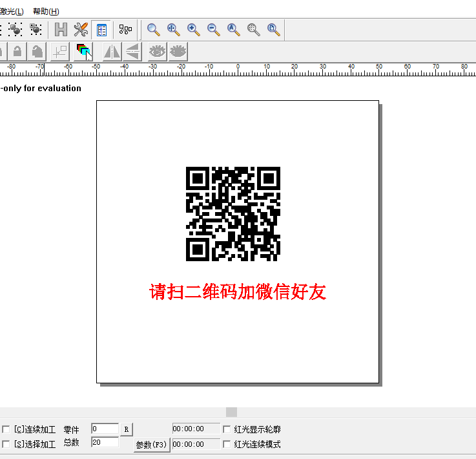Toggle 红光连续模式 checkbox

[x=227, y=444]
